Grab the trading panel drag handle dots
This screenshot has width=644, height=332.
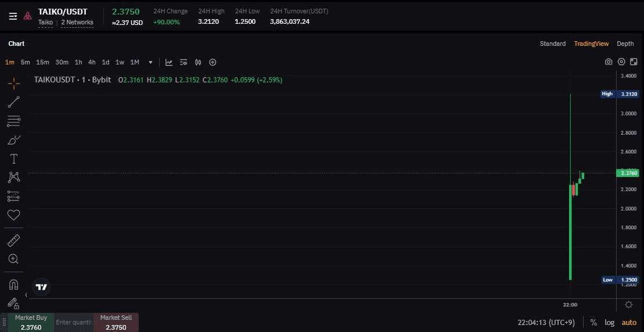(x=4, y=323)
